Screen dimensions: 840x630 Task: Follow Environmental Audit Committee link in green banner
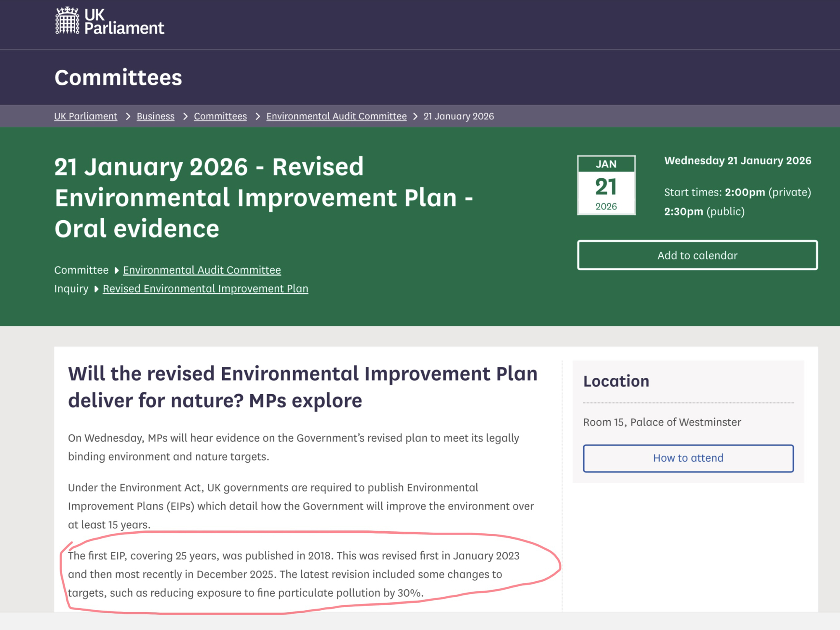[x=202, y=270]
